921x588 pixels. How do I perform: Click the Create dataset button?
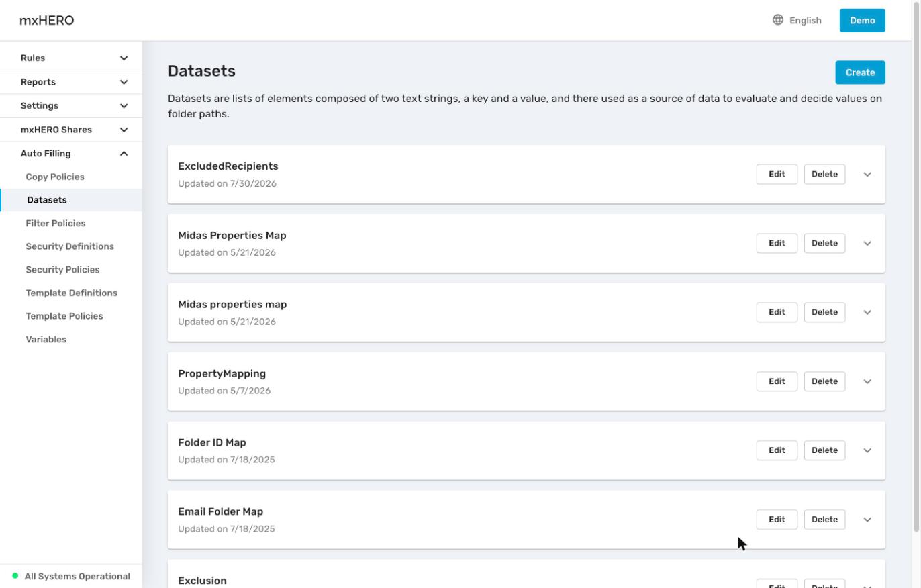(860, 72)
